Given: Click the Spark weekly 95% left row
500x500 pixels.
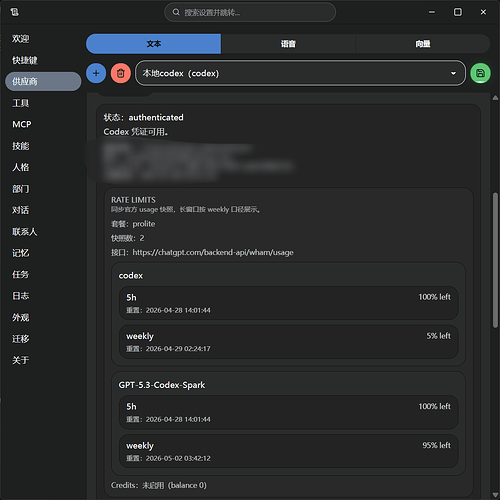Looking at the screenshot, I should [x=289, y=451].
